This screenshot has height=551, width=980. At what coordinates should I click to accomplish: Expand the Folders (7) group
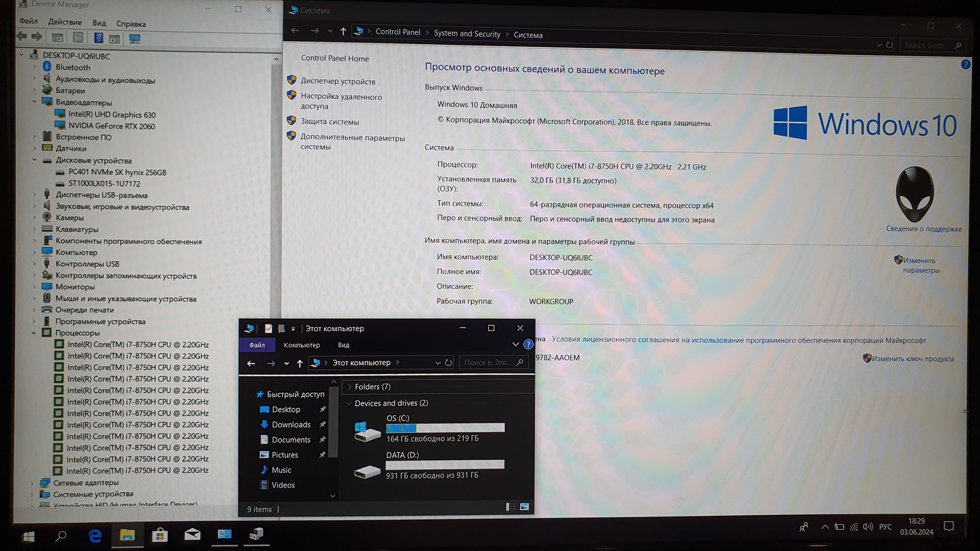[349, 386]
